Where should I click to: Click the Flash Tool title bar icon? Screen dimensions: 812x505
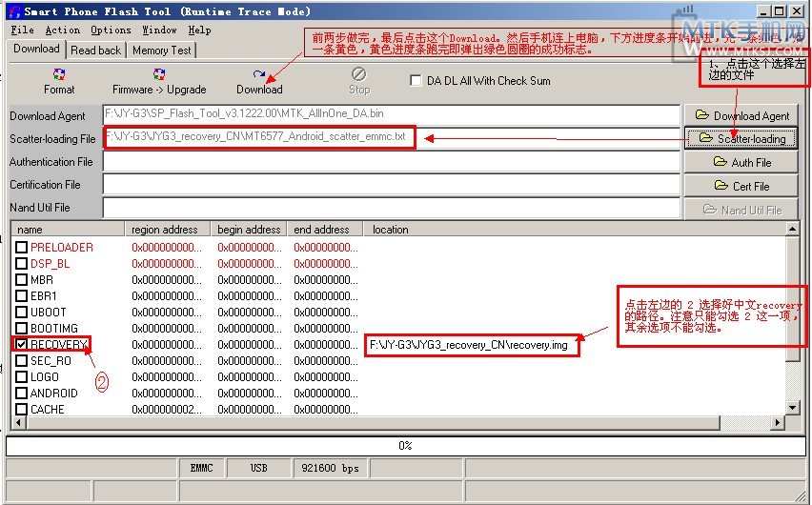(14, 10)
